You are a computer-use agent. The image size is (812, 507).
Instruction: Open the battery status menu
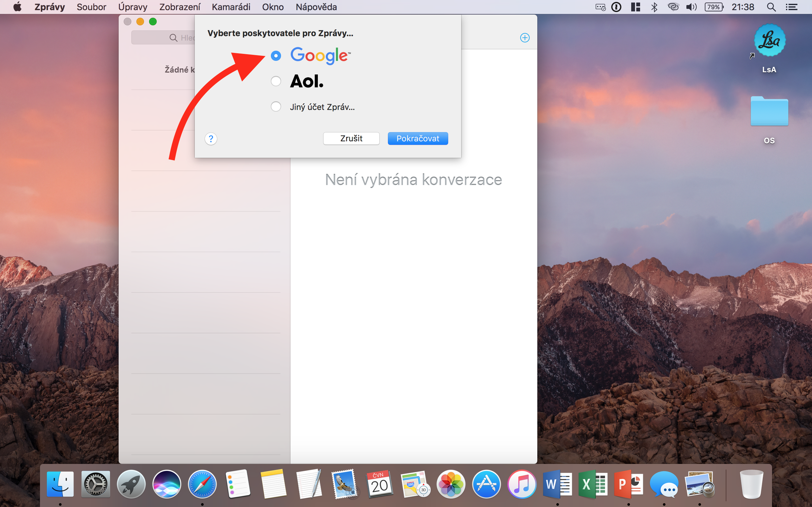coord(714,7)
